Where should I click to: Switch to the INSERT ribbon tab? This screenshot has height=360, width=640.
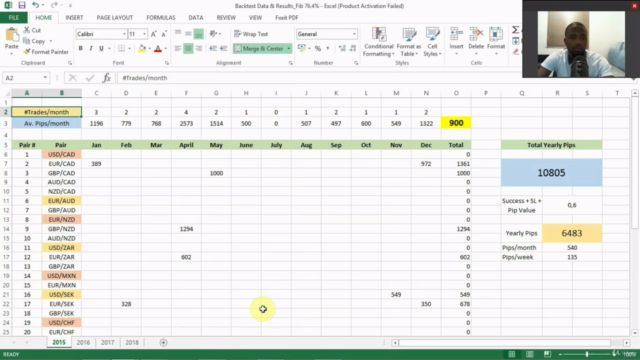74,18
